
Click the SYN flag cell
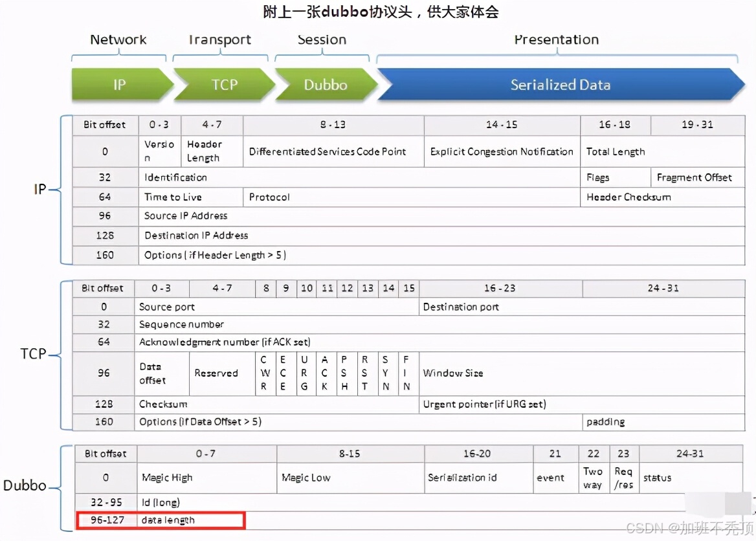tap(388, 373)
